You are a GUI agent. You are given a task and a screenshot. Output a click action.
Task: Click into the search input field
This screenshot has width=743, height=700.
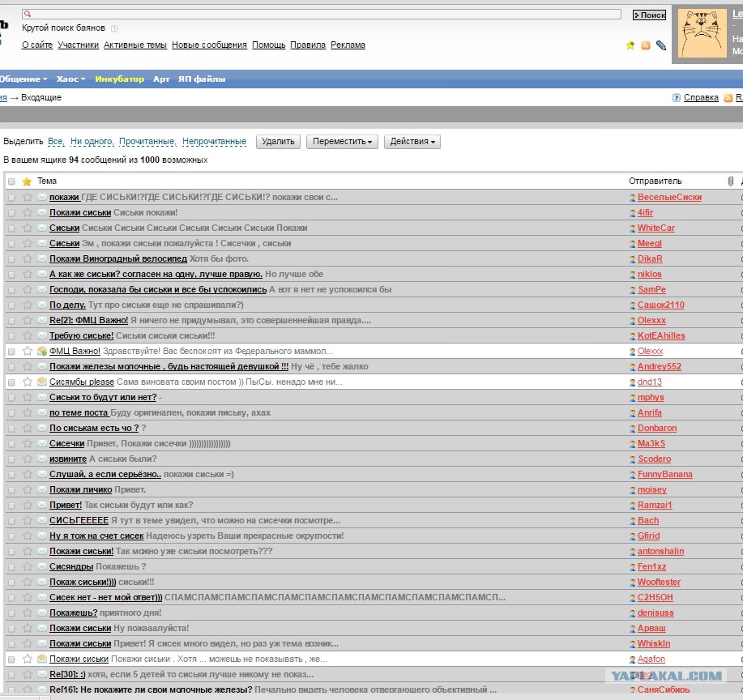[x=324, y=15]
